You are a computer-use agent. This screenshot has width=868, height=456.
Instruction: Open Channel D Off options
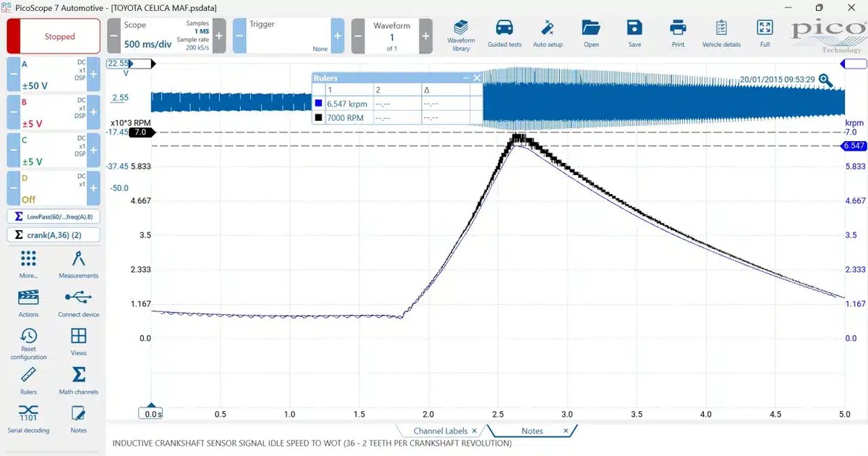(54, 188)
